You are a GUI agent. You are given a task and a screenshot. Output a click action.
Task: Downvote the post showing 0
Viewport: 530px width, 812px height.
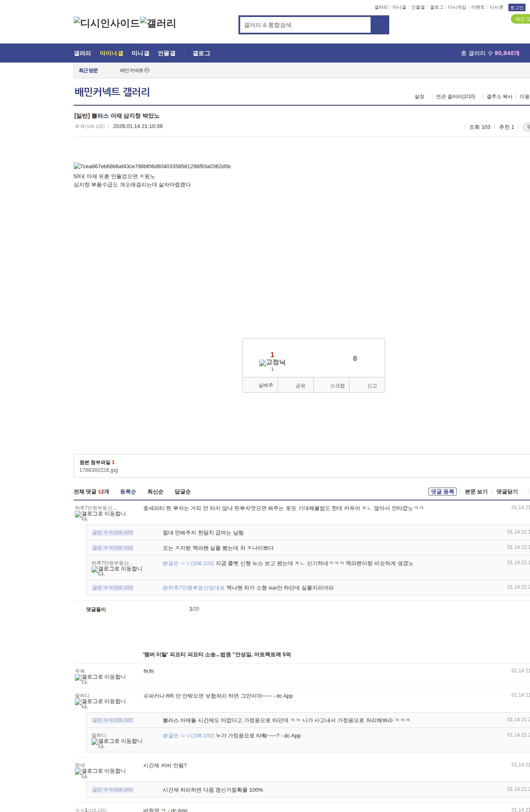point(355,358)
